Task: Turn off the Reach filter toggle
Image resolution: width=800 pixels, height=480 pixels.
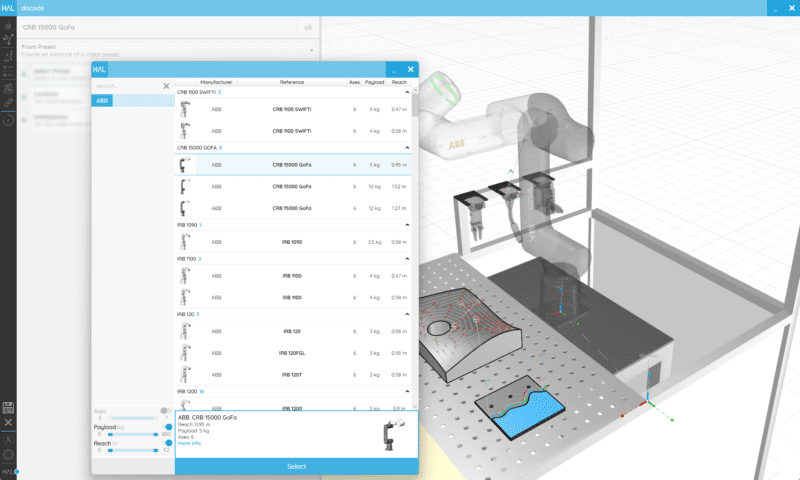Action: 168,443
